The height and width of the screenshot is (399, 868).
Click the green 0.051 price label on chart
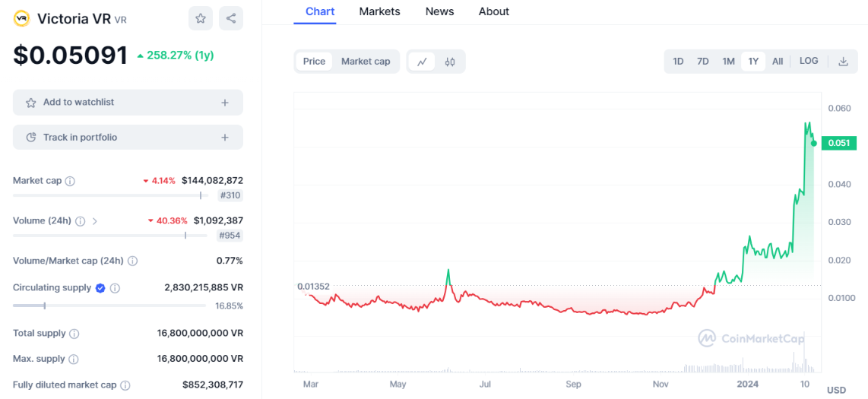839,143
